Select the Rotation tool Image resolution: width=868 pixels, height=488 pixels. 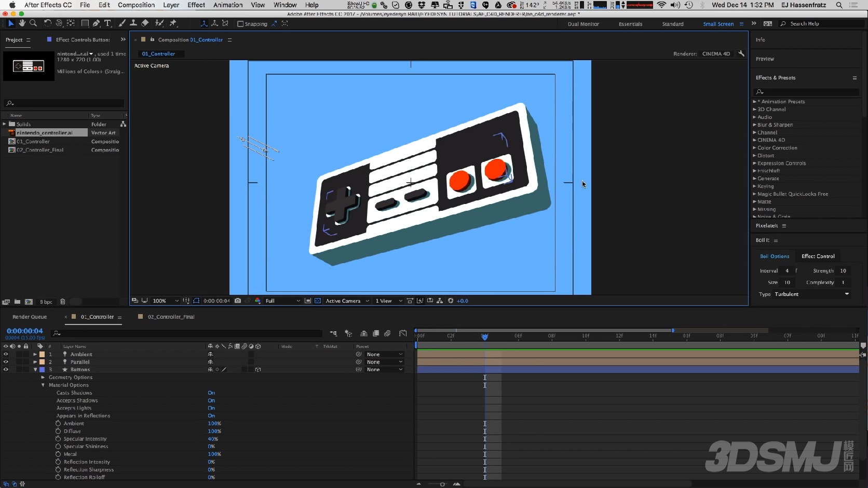(47, 23)
